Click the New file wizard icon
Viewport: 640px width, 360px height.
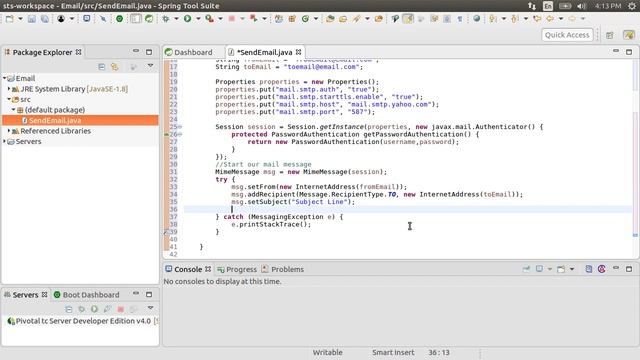pos(10,19)
